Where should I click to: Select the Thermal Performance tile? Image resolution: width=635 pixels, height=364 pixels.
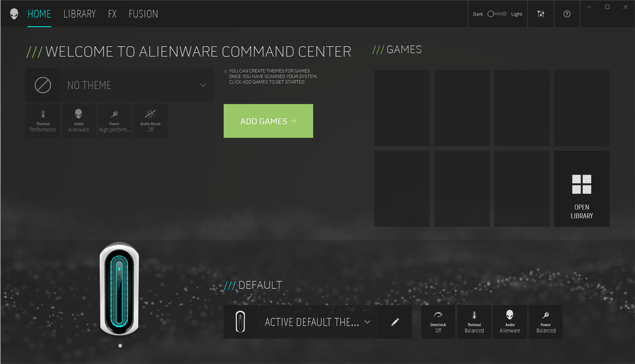tap(43, 121)
